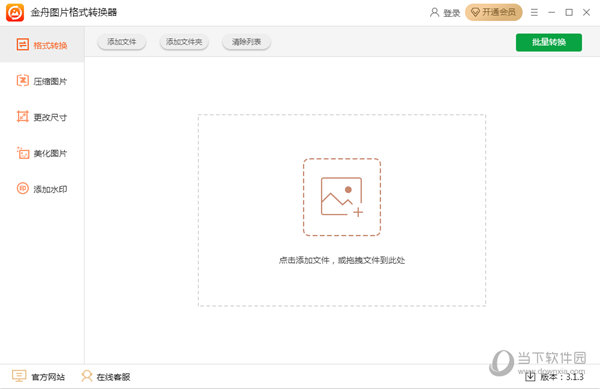Screen dimensions: 600x389
Task: Start the green 批量转换 batch convert button
Action: click(x=549, y=42)
